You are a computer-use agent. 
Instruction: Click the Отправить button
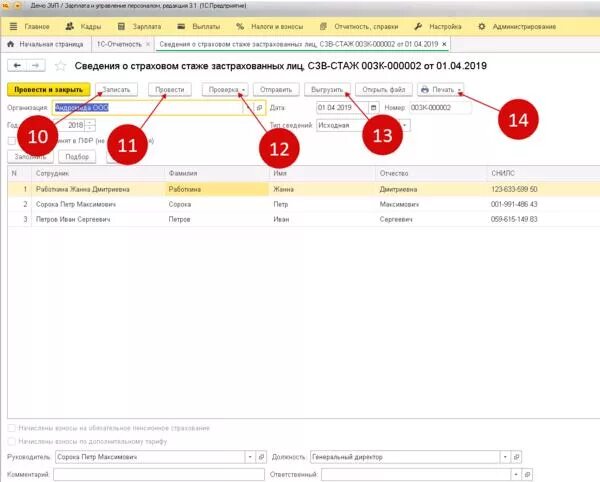click(x=276, y=90)
